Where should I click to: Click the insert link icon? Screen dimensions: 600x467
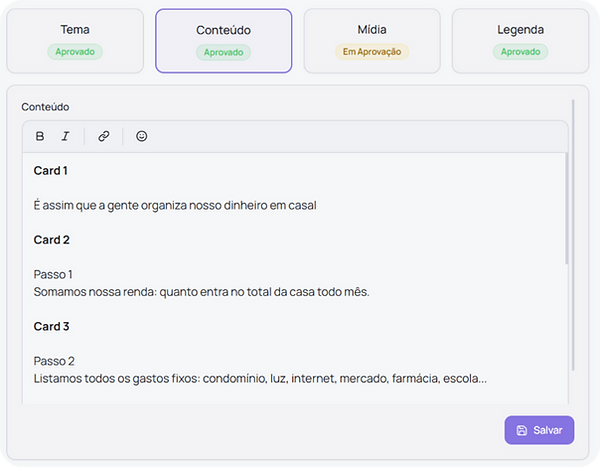click(x=104, y=136)
